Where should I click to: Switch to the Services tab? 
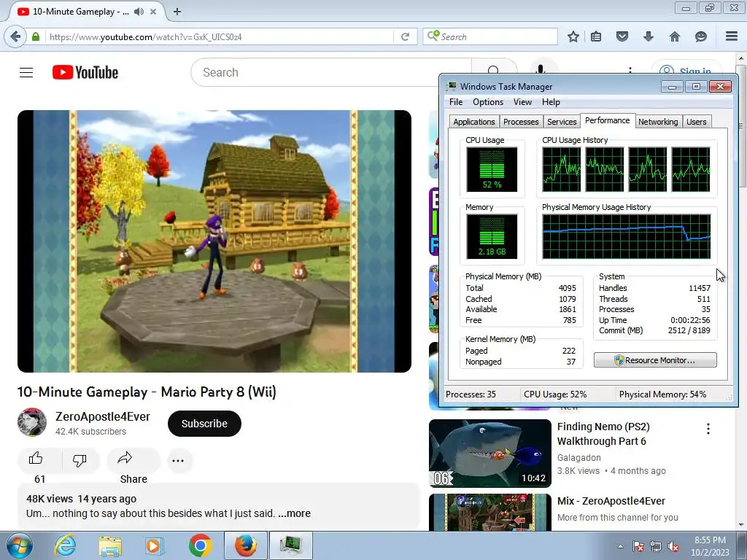tap(562, 122)
